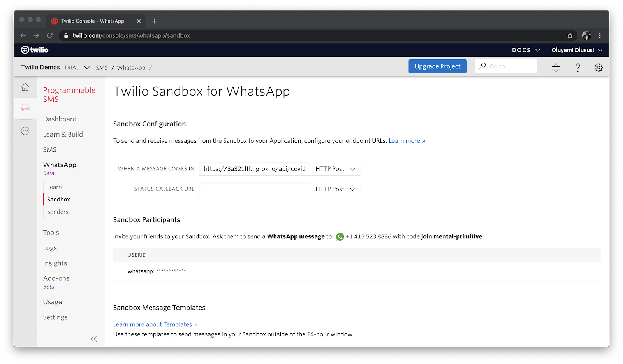Screen dimensions: 623x364
Task: Open Usage in the sidebar
Action: [x=52, y=302]
